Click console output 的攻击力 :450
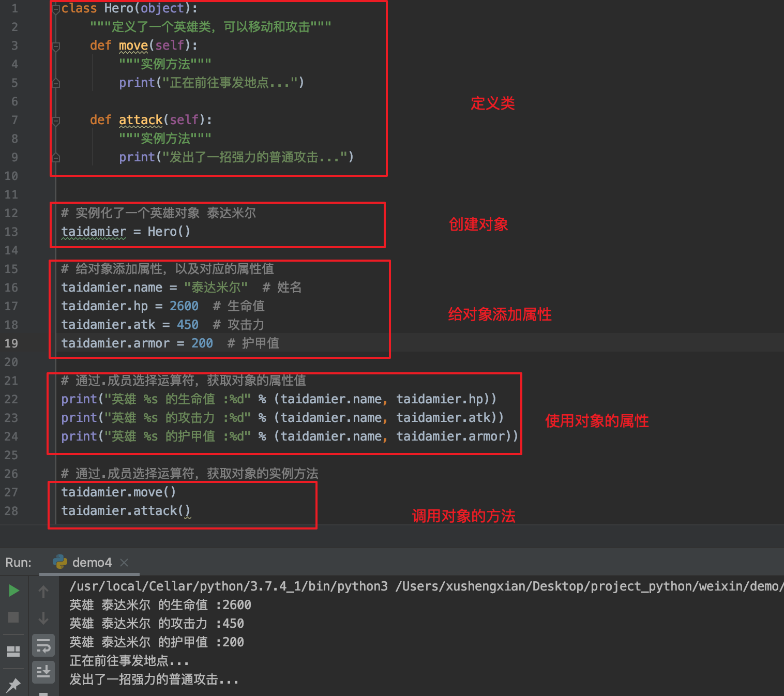Viewport: 784px width, 696px height. (x=201, y=624)
